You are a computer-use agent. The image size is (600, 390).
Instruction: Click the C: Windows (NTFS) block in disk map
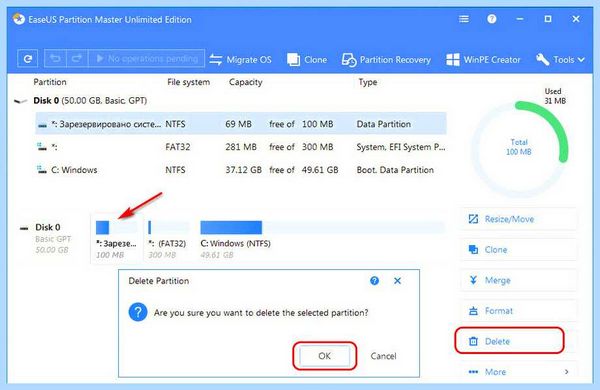pyautogui.click(x=321, y=239)
